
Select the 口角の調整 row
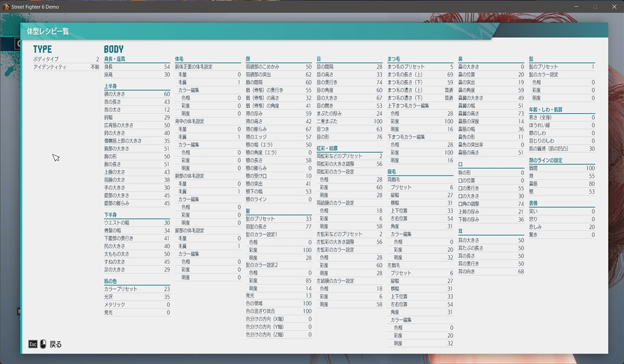coord(491,204)
